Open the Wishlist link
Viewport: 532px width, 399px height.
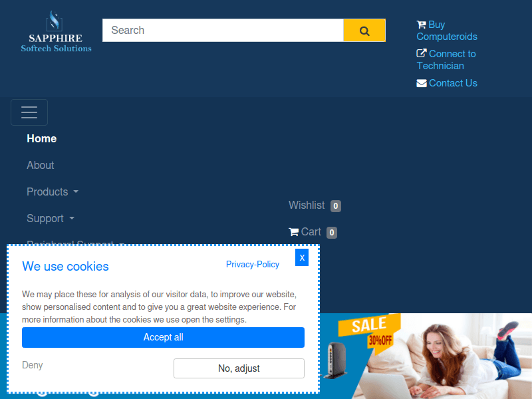307,205
